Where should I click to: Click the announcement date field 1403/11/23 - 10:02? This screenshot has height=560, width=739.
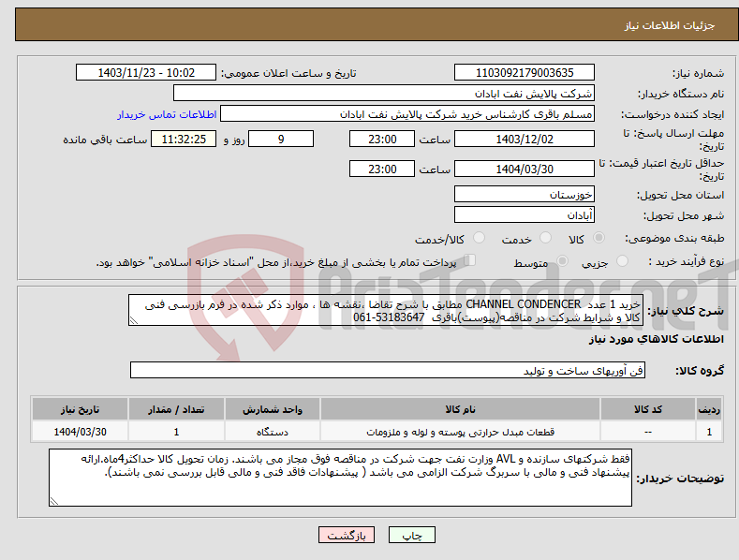tap(146, 73)
